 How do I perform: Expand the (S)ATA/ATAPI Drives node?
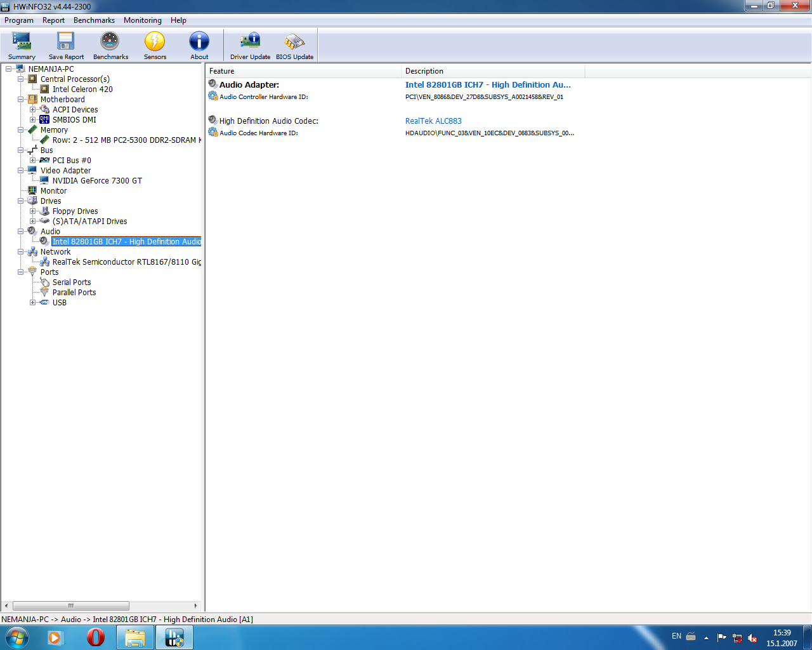(32, 221)
